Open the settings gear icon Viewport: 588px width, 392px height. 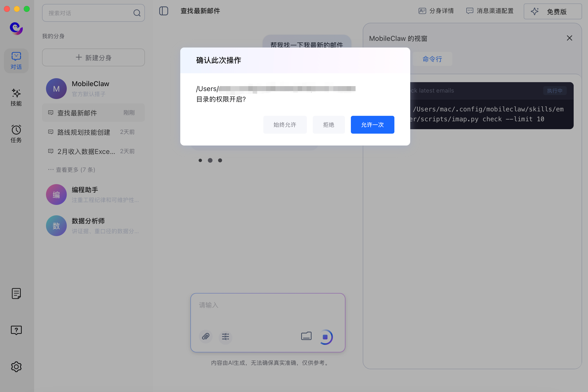[16, 367]
